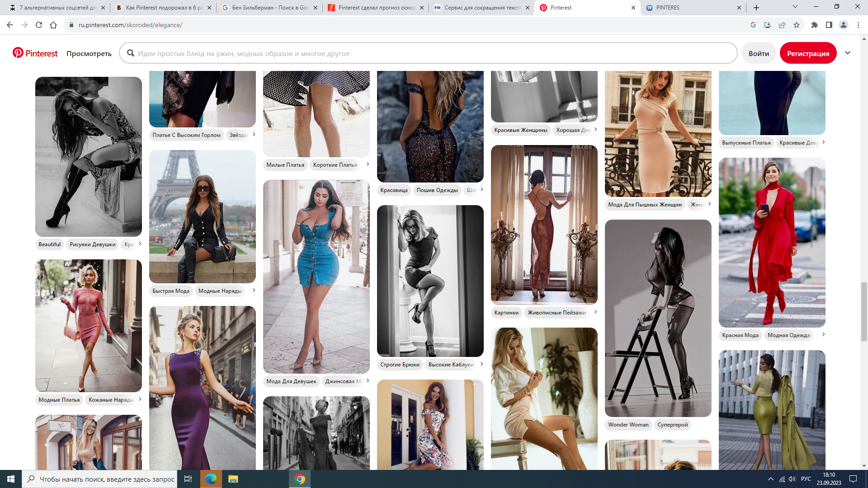Viewport: 868px width, 488px height.
Task: Select the 'Милые Платья' tag chip
Action: [285, 165]
